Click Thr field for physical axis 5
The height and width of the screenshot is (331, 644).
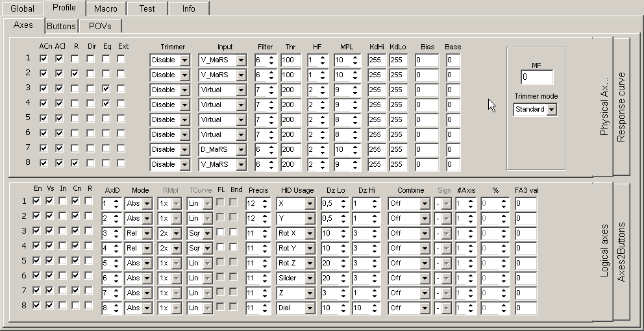click(x=291, y=119)
